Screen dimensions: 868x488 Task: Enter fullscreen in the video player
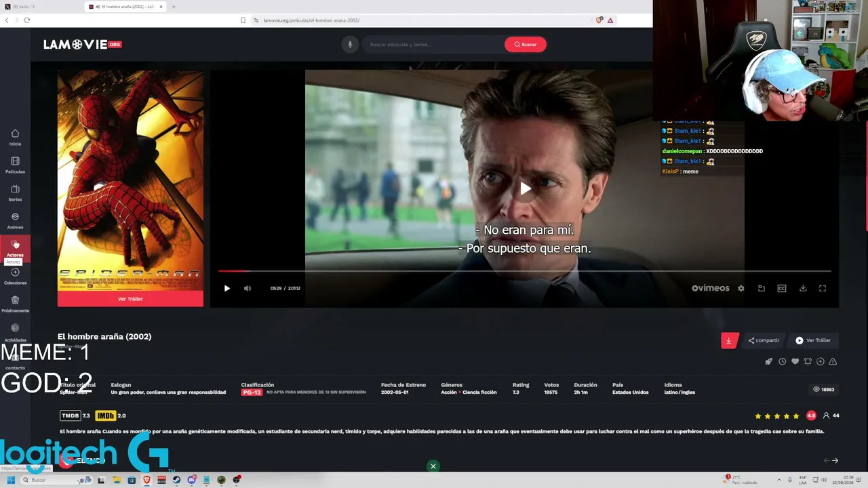click(823, 288)
